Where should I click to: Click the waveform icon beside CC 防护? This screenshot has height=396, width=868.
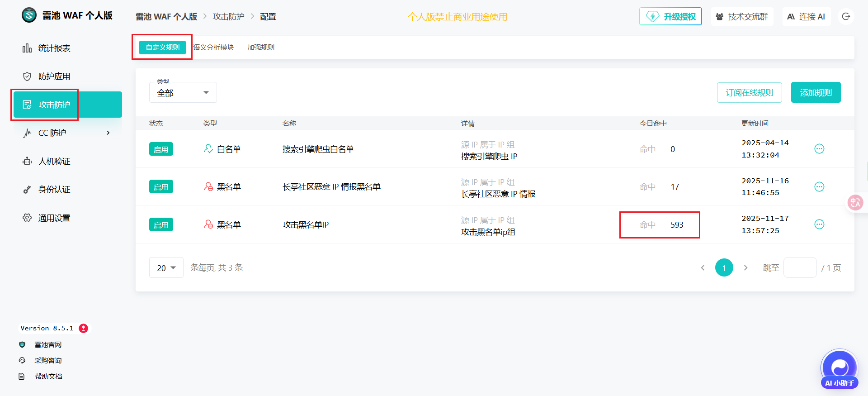point(27,133)
